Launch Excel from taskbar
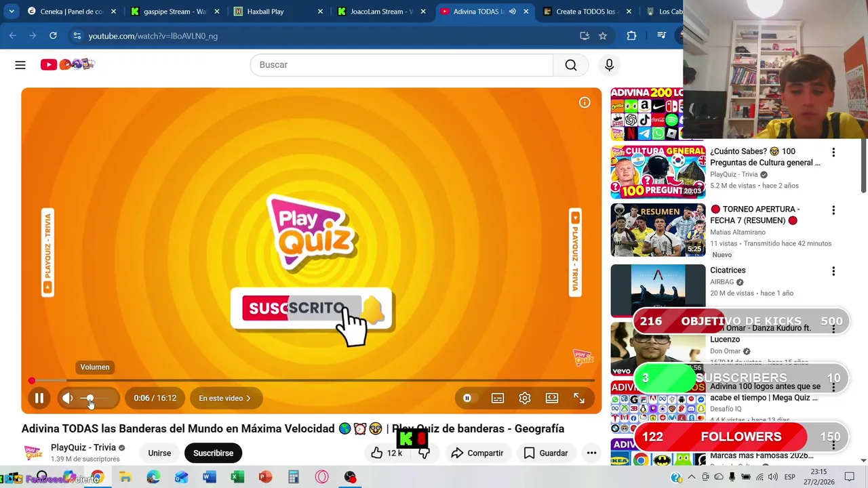 (x=237, y=477)
